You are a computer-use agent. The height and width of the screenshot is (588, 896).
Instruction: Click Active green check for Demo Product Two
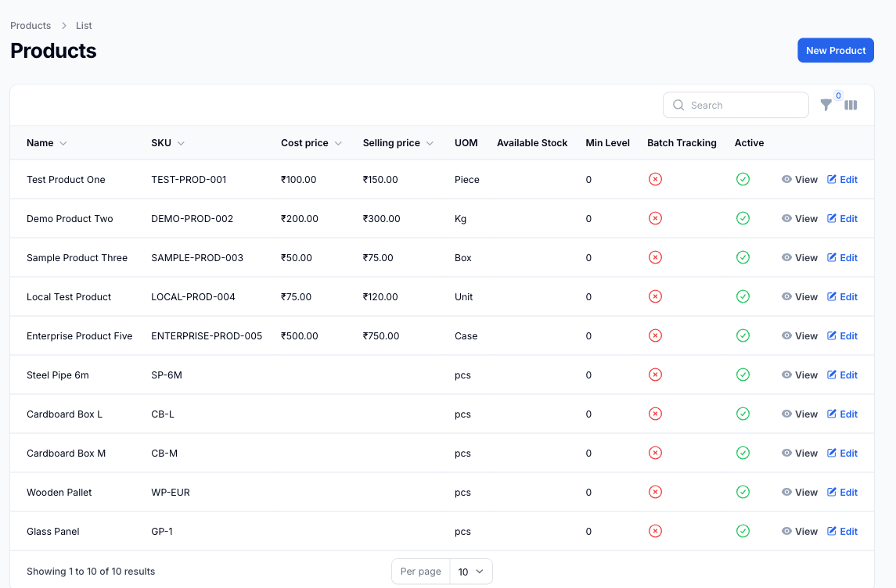743,219
